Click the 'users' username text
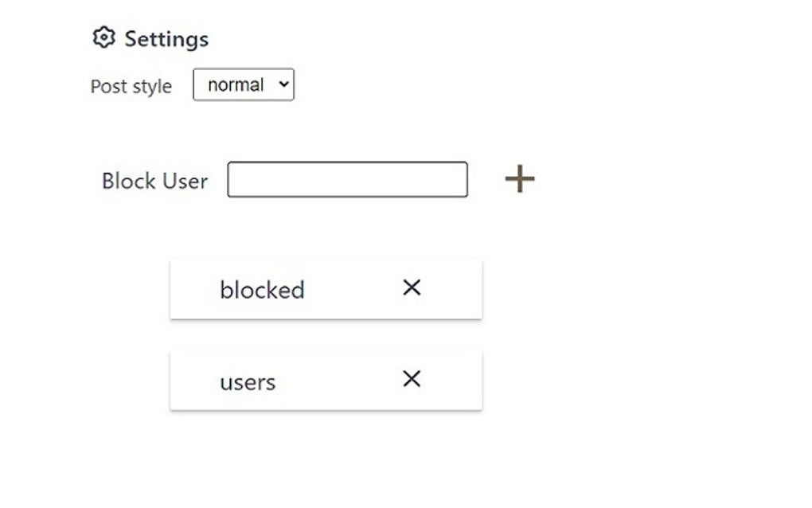This screenshot has height=508, width=812. pyautogui.click(x=248, y=382)
